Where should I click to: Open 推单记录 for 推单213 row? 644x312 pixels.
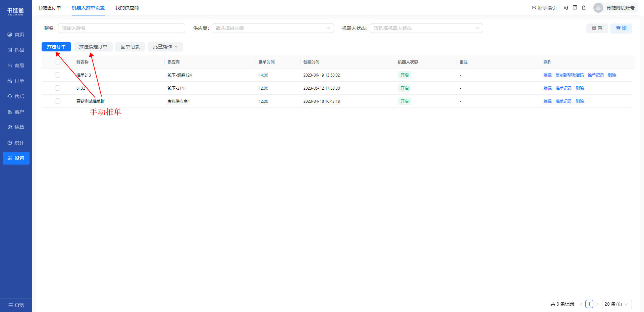[596, 75]
